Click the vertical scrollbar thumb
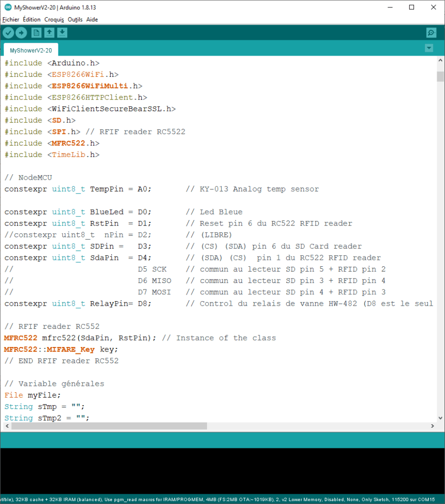 coord(440,76)
